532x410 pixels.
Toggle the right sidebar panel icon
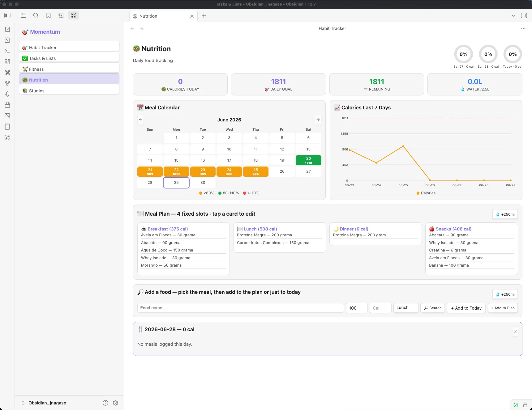524,15
